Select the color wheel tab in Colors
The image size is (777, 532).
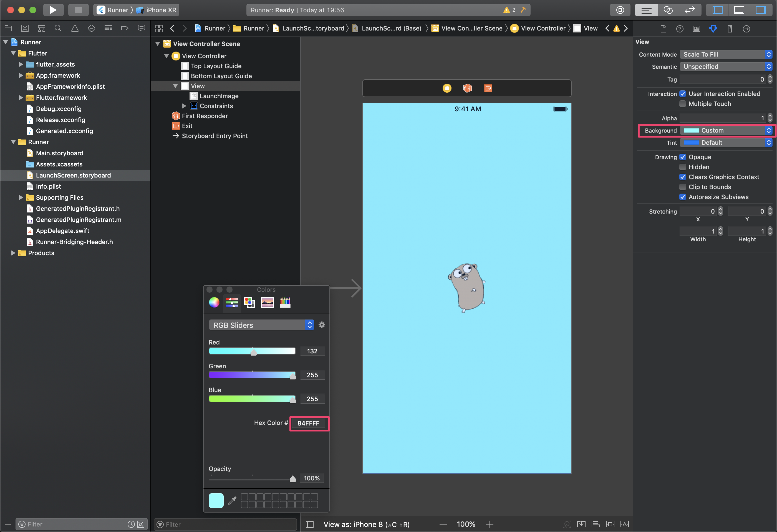coord(214,302)
